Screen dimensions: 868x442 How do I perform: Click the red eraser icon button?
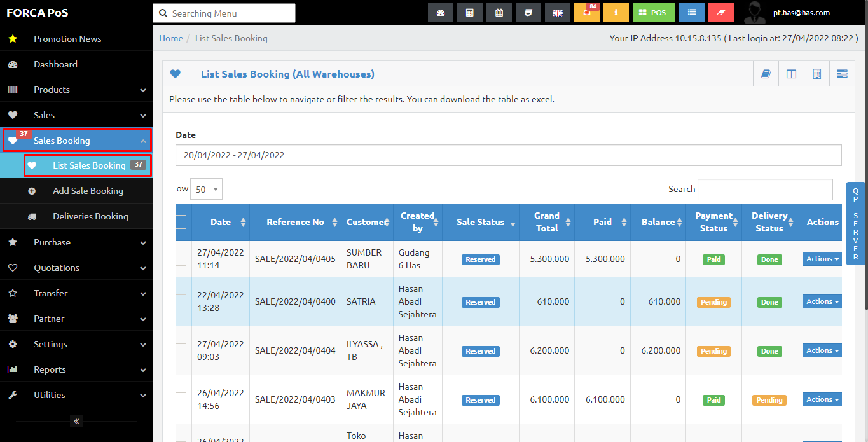tap(720, 13)
